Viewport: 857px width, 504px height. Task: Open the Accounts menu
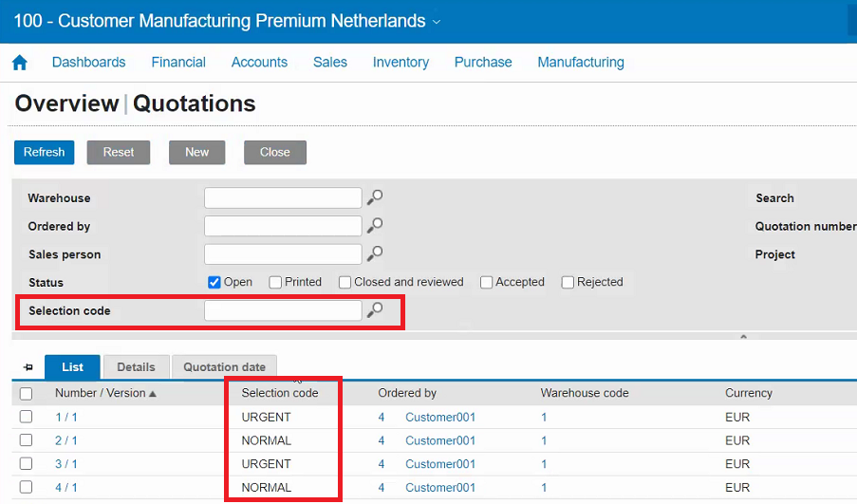click(x=259, y=63)
